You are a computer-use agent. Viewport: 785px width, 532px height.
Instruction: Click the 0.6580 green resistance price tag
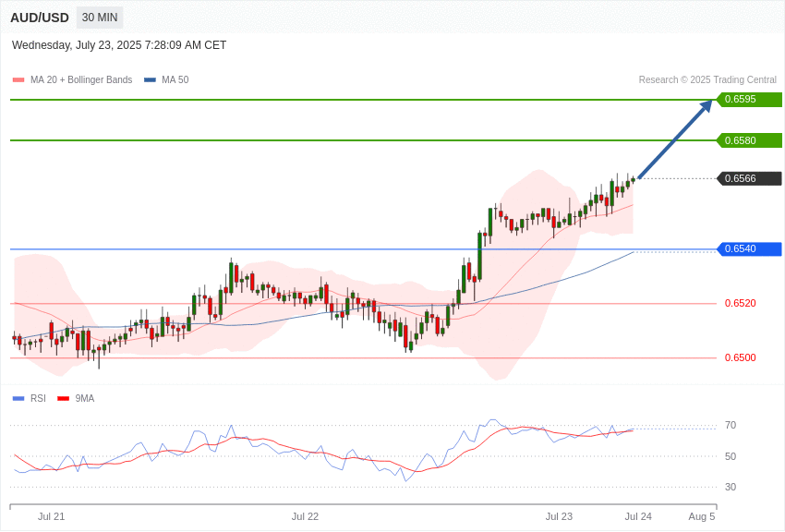pyautogui.click(x=750, y=140)
